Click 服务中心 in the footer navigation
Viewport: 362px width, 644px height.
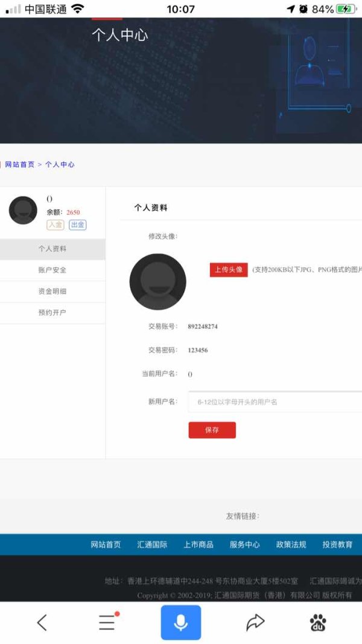click(244, 545)
